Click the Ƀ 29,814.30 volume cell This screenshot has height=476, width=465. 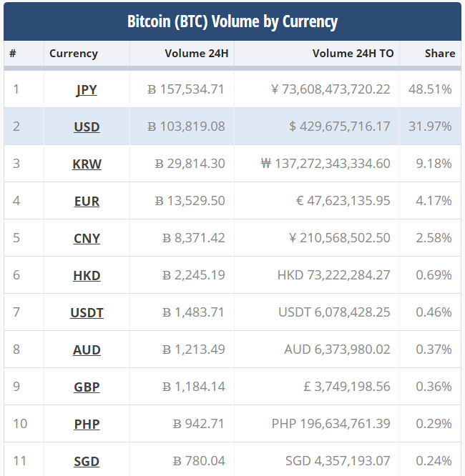tap(190, 164)
